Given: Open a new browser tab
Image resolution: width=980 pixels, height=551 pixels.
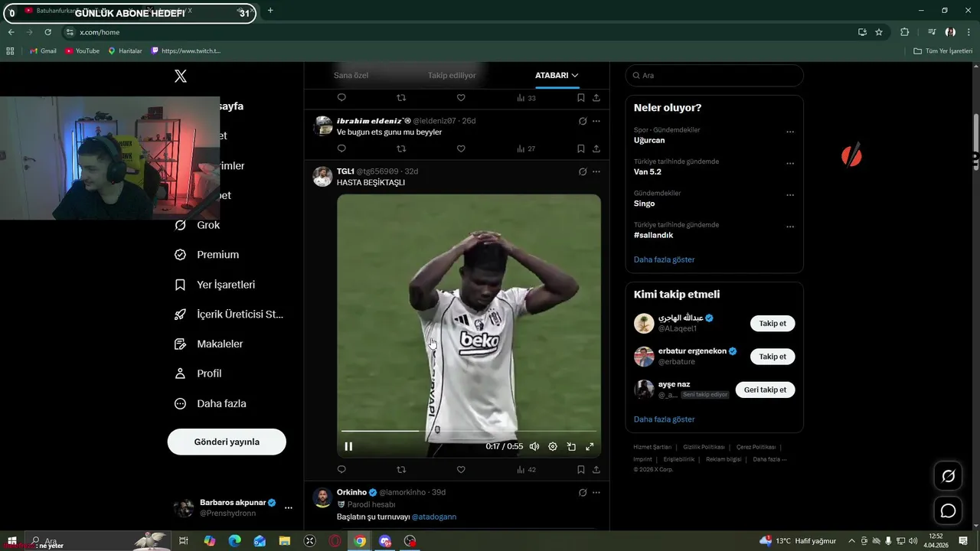Looking at the screenshot, I should [270, 11].
